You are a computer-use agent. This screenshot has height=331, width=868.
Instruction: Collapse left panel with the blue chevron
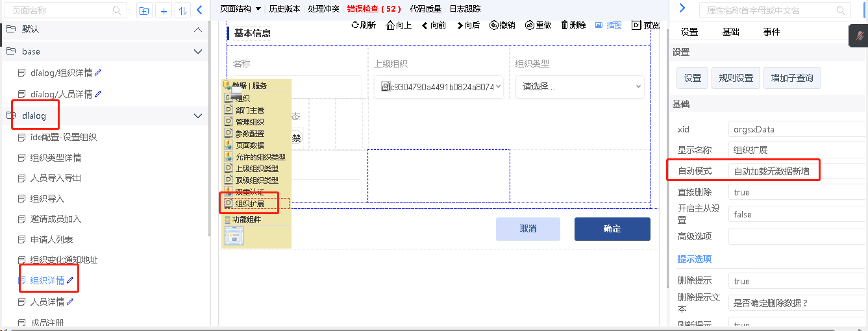pyautogui.click(x=200, y=10)
